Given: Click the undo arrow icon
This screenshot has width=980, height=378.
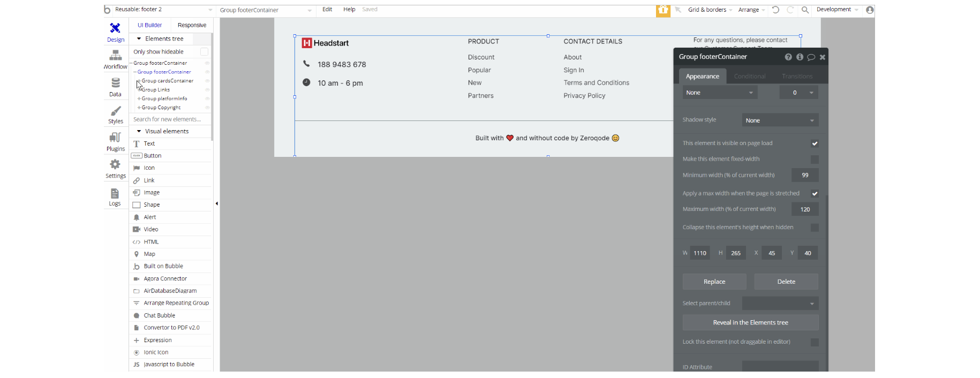Looking at the screenshot, I should pos(775,10).
